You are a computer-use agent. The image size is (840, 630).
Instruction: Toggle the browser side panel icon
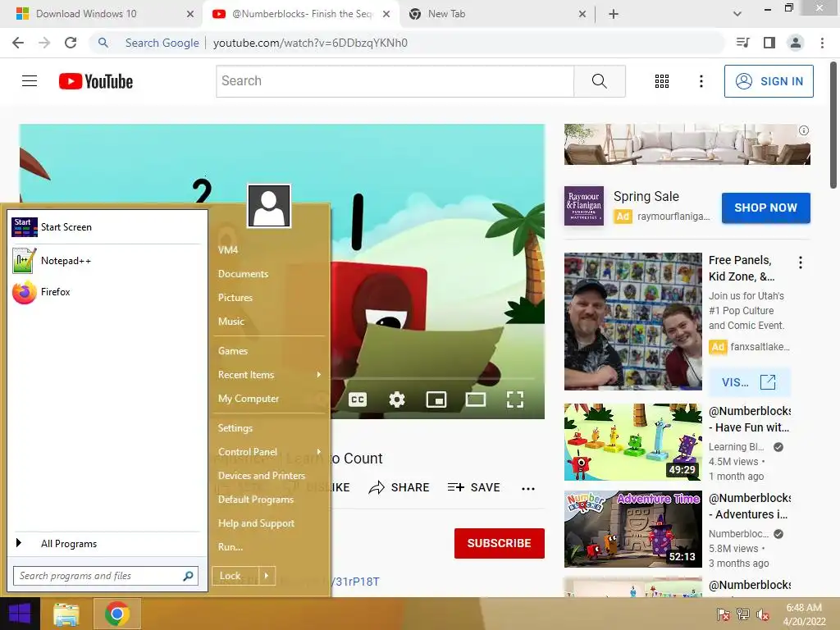[769, 43]
